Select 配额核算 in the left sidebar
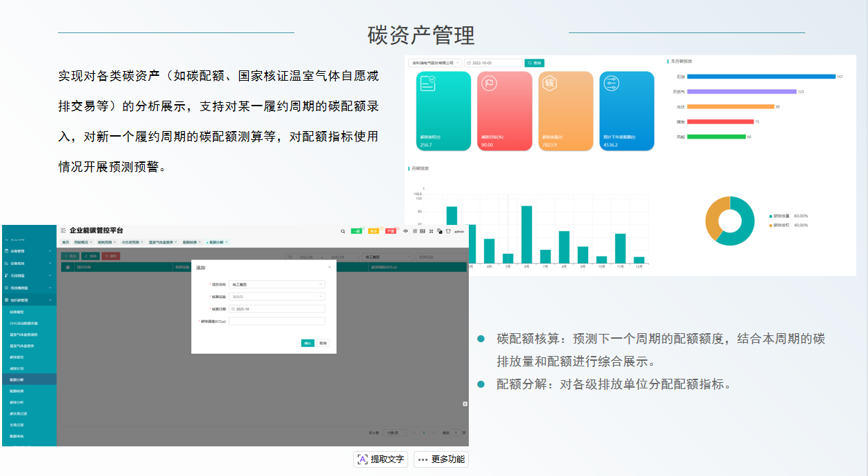Viewport: 868px width, 476px height. [17, 390]
